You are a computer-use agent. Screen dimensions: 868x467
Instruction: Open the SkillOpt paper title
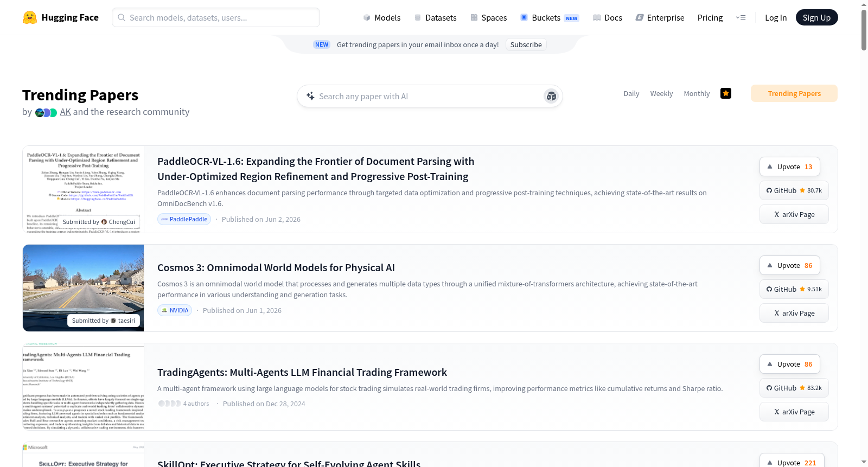(x=289, y=463)
